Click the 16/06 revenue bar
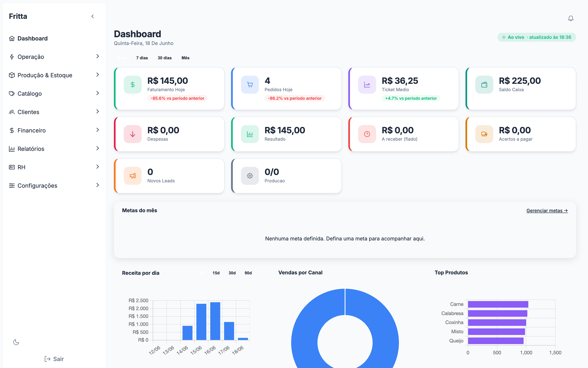Screen dimensions: 588x368 click(x=215, y=321)
